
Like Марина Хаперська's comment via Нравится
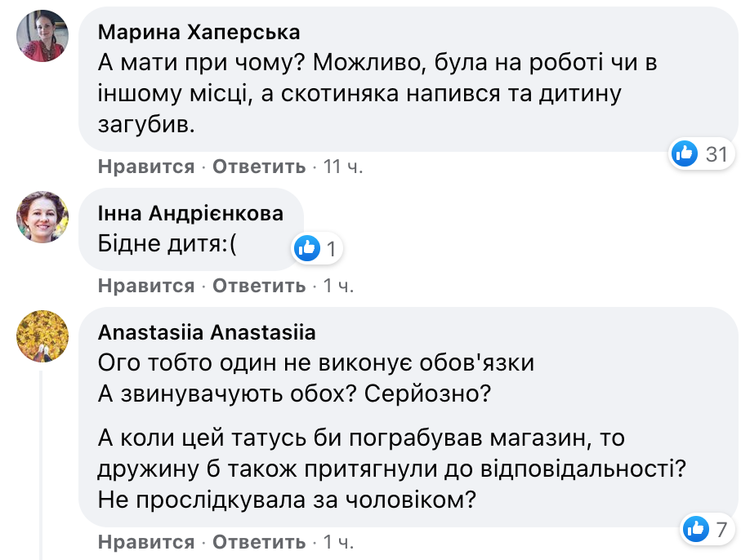[x=146, y=167]
